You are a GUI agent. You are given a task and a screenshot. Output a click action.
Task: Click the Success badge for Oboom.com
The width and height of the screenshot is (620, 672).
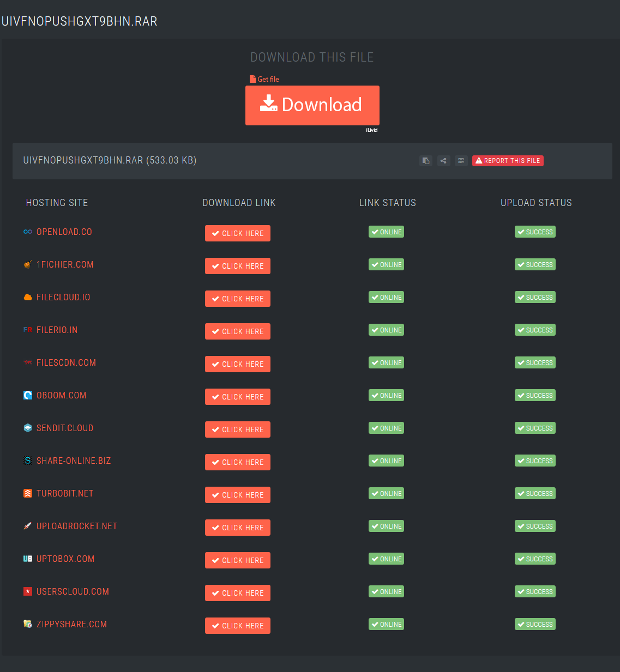click(535, 395)
